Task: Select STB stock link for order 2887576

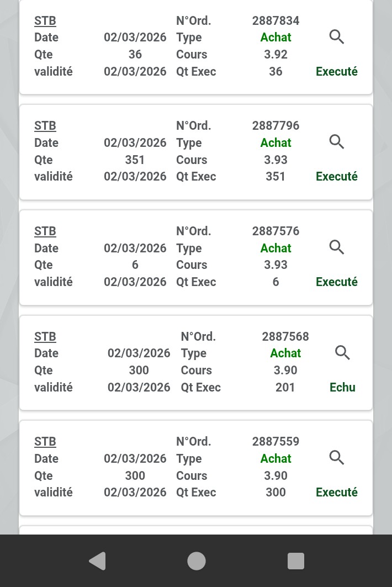Action: [45, 231]
